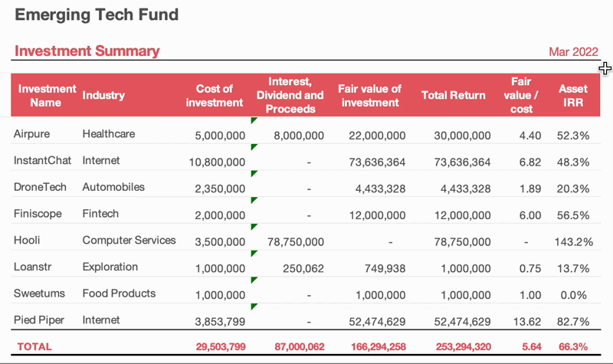
Task: Select the Emerging Tech Fund title
Action: (x=97, y=15)
